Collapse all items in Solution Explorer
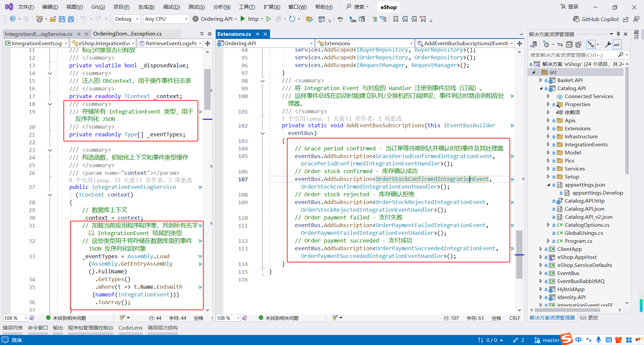 569,45
